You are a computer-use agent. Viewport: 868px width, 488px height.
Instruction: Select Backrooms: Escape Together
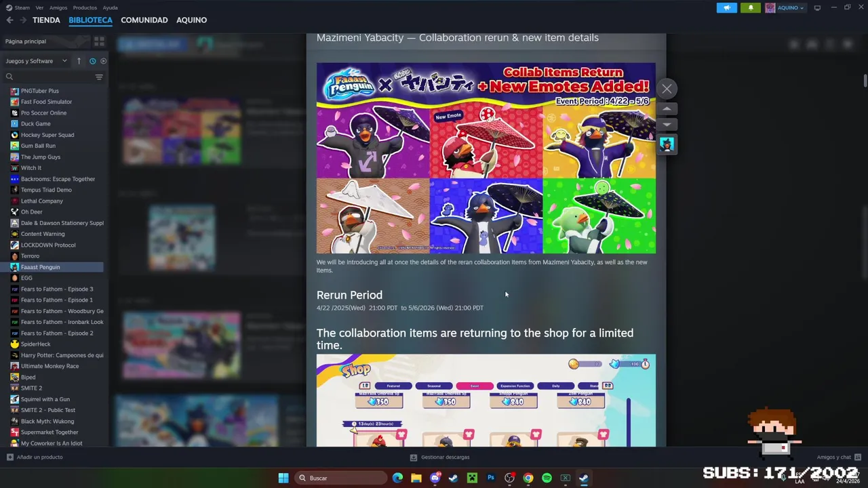pyautogui.click(x=58, y=179)
